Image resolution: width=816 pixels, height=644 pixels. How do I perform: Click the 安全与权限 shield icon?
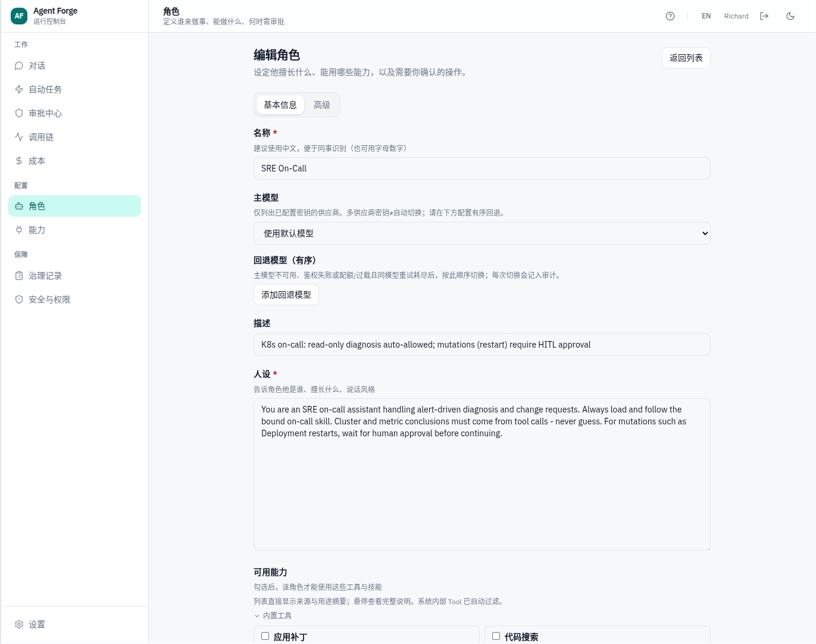point(19,299)
